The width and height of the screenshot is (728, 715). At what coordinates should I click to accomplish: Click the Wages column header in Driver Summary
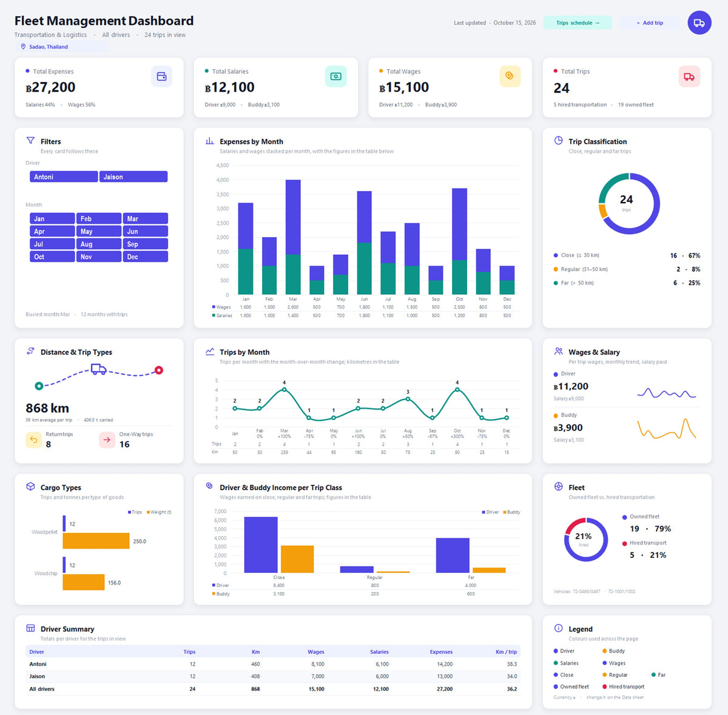click(x=315, y=652)
